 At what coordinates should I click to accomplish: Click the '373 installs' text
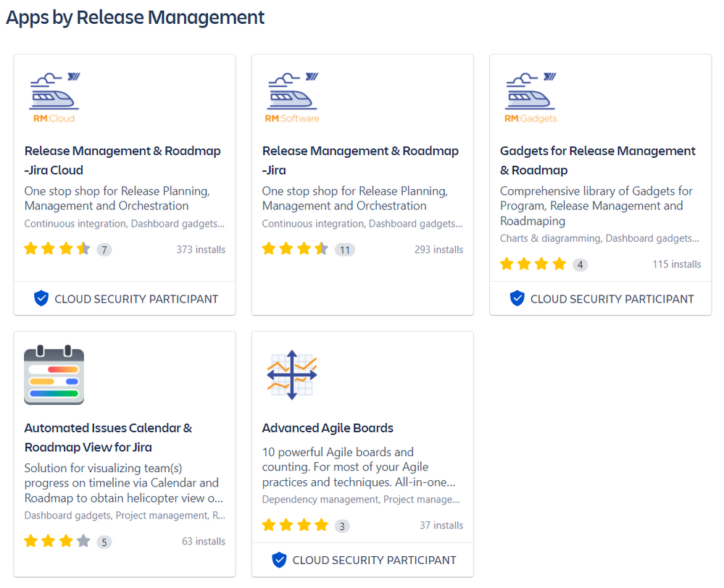(201, 249)
